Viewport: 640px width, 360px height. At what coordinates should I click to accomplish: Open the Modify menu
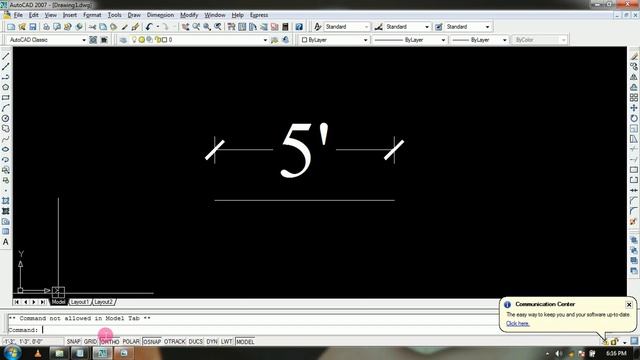tap(189, 15)
